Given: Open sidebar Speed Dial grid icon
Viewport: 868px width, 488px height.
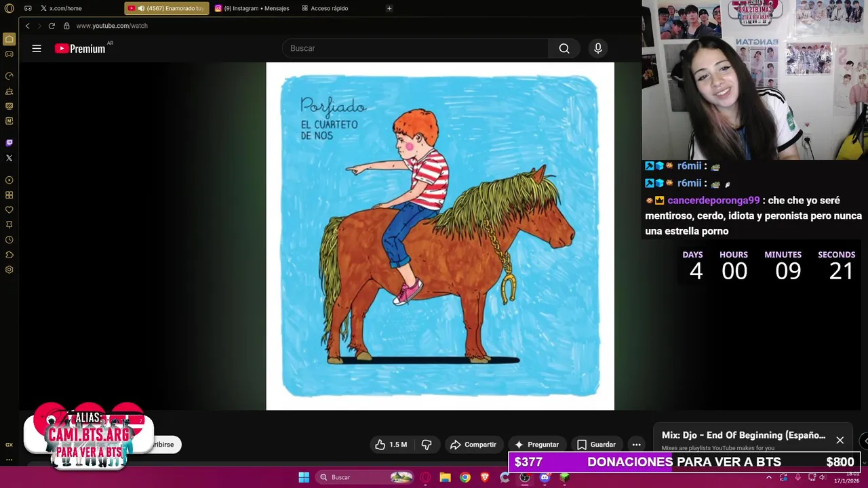Looking at the screenshot, I should [9, 195].
